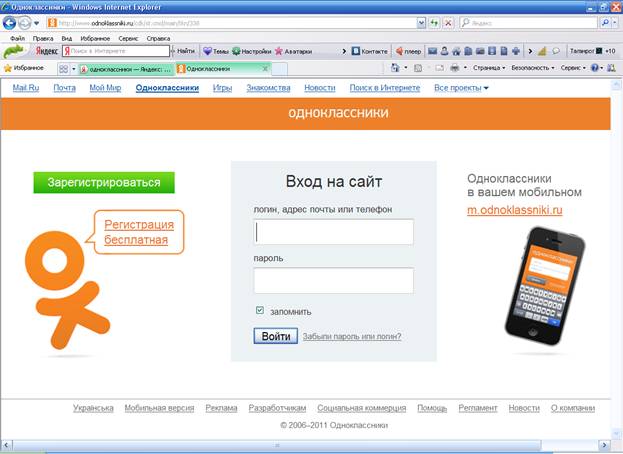Open Mail.Ru link in top navigation

point(26,88)
